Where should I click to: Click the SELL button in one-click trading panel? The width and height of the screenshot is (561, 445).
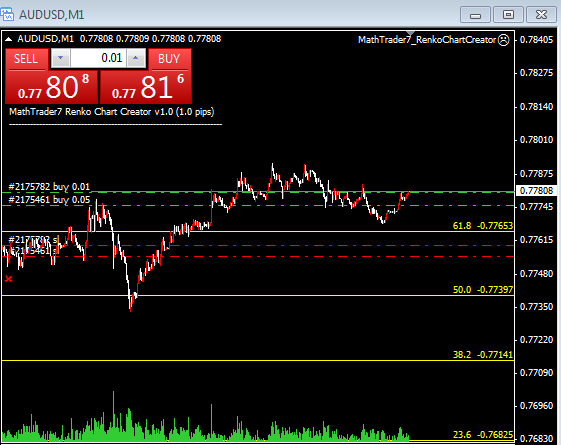pyautogui.click(x=26, y=59)
